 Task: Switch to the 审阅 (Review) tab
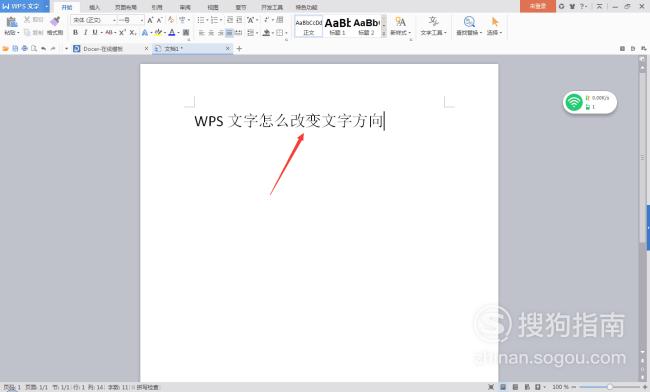click(x=185, y=7)
